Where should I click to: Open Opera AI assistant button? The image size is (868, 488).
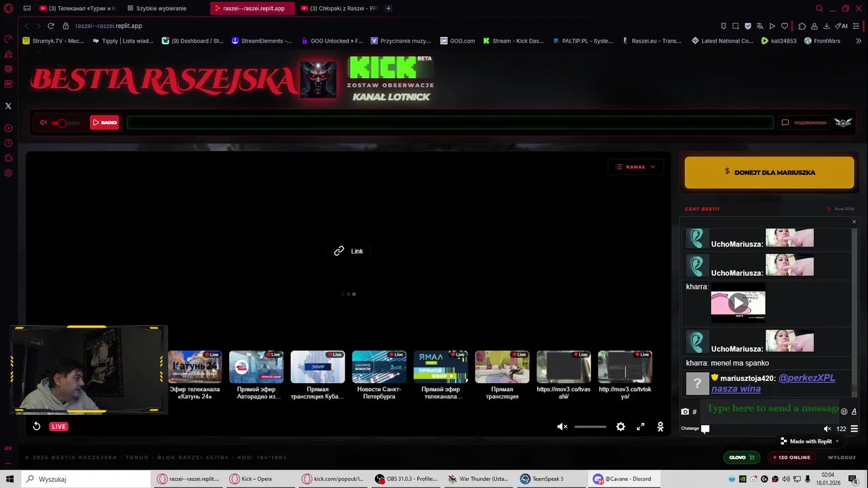pos(842,26)
